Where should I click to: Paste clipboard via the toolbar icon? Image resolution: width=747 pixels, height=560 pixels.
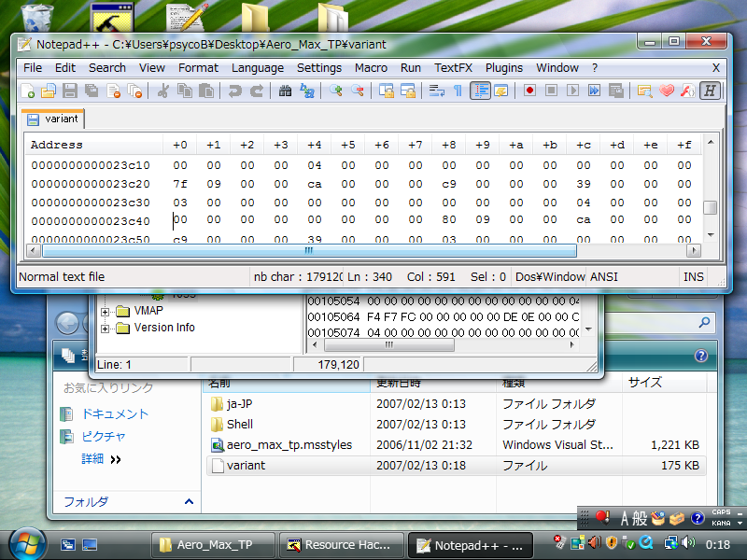pos(206,91)
